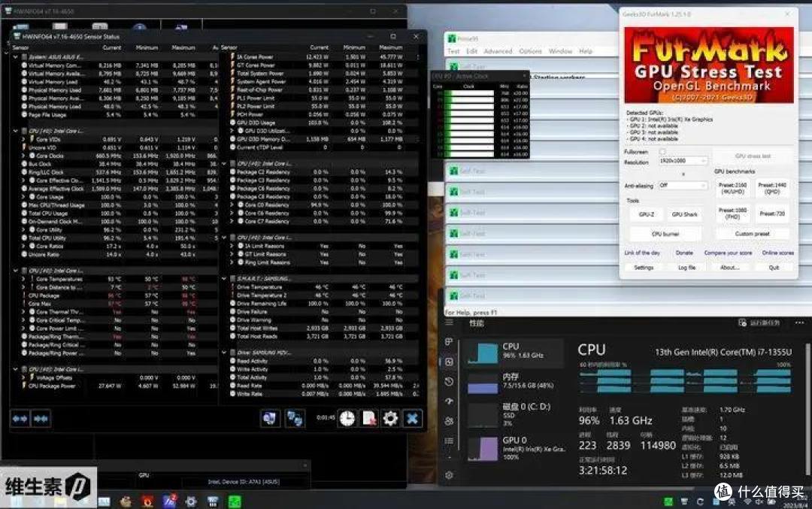812x509 pixels.
Task: Open Task Manager hamburger navigation menu
Action: click(x=449, y=322)
